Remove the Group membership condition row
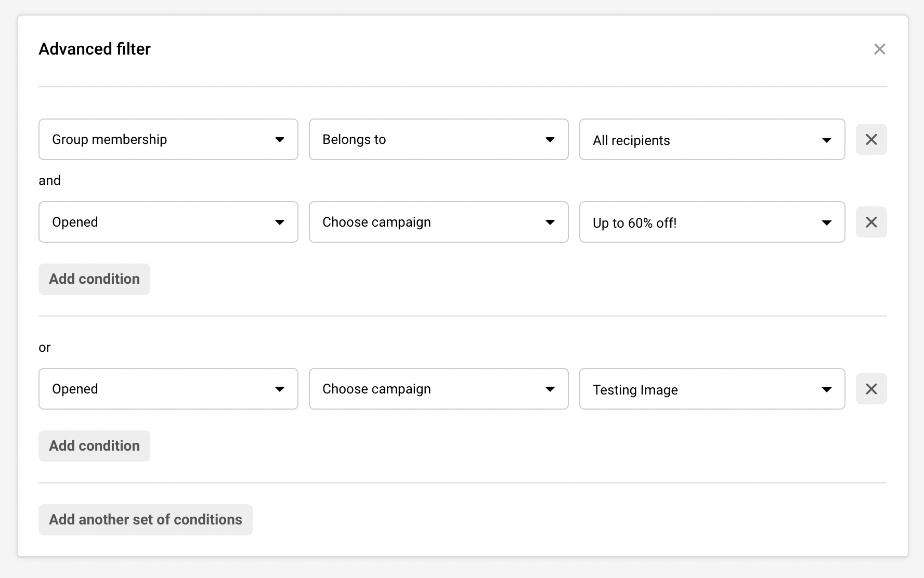 [x=871, y=139]
